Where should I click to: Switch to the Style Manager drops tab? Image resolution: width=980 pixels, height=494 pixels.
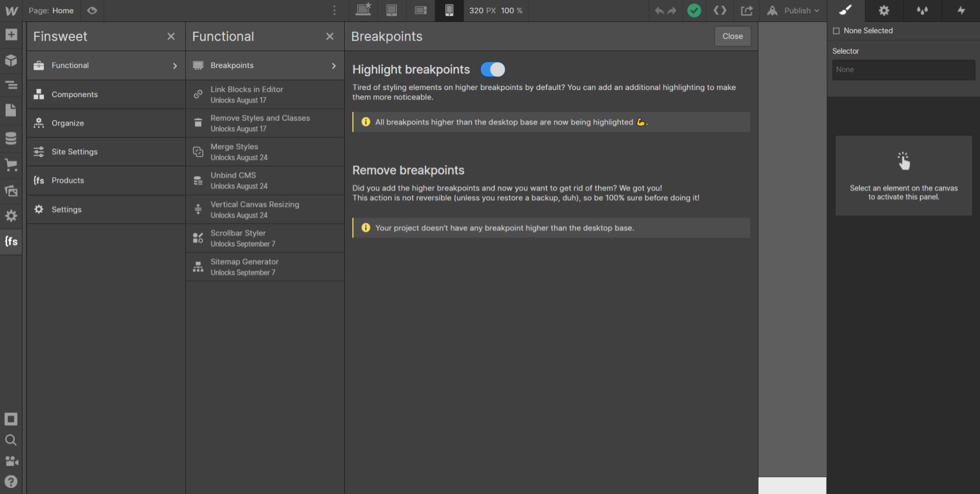click(x=922, y=10)
